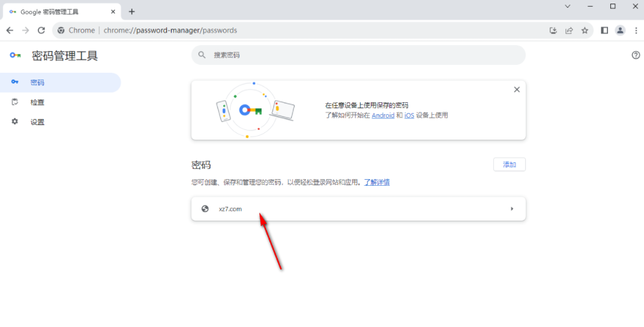Open the tab search dropdown chevron
644x327 pixels.
coord(568,6)
